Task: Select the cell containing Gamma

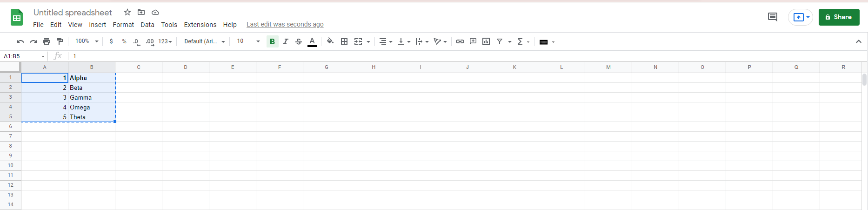Action: (x=92, y=97)
